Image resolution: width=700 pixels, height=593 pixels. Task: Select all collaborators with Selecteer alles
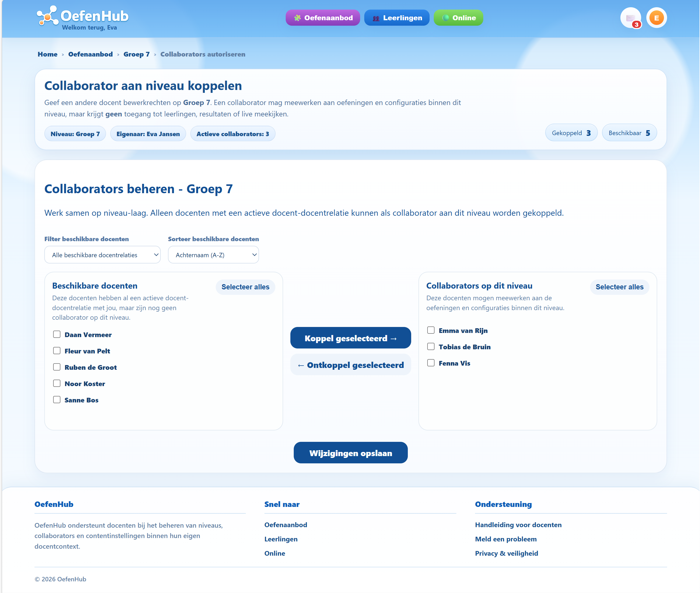pyautogui.click(x=619, y=287)
